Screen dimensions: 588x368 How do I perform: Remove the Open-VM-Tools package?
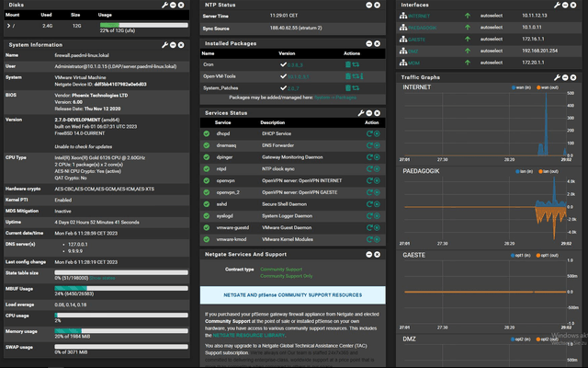click(x=348, y=76)
